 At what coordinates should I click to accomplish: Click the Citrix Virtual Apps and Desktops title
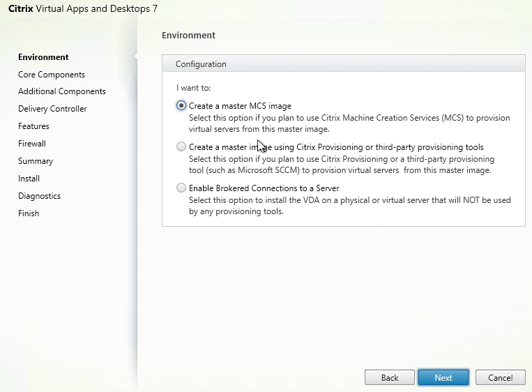pos(83,8)
